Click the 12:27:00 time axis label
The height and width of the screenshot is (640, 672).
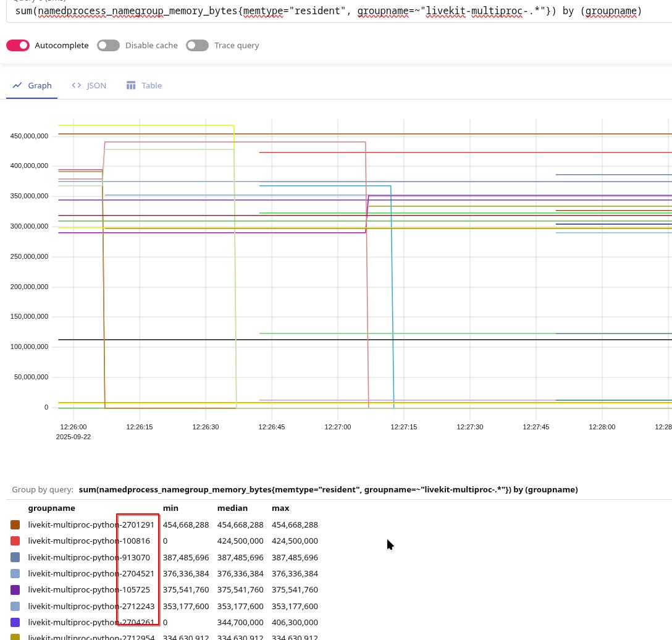tap(338, 427)
